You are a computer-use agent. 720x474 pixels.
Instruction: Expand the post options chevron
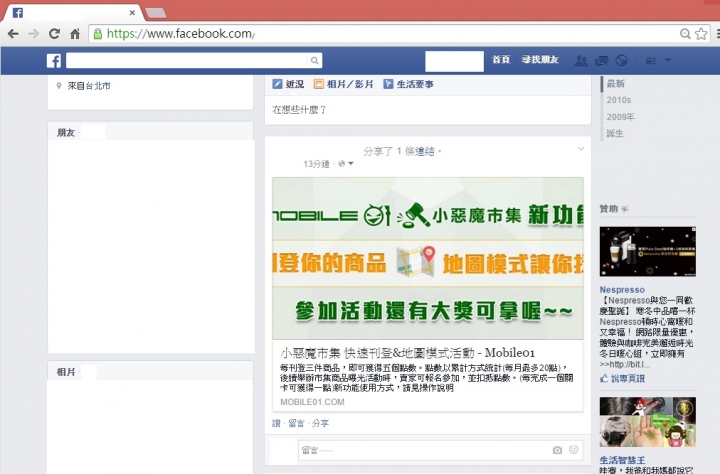pyautogui.click(x=581, y=149)
